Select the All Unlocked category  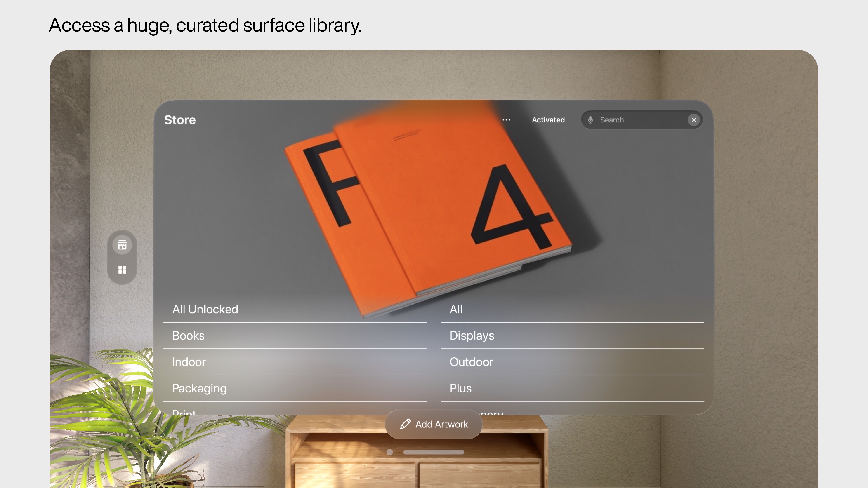pyautogui.click(x=295, y=309)
